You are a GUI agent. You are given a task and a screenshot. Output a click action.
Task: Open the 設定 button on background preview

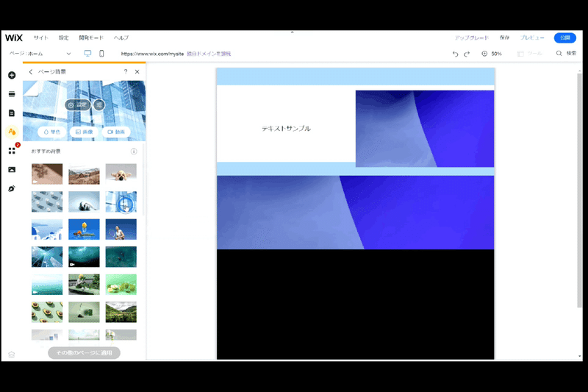coord(78,105)
